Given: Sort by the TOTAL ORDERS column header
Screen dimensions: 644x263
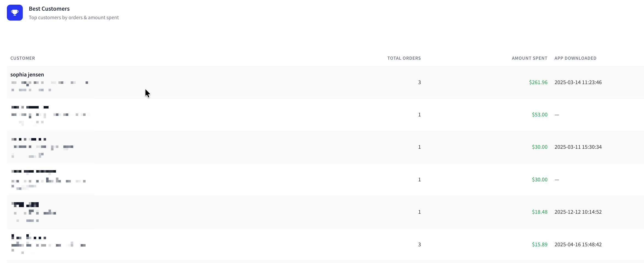Looking at the screenshot, I should point(404,58).
